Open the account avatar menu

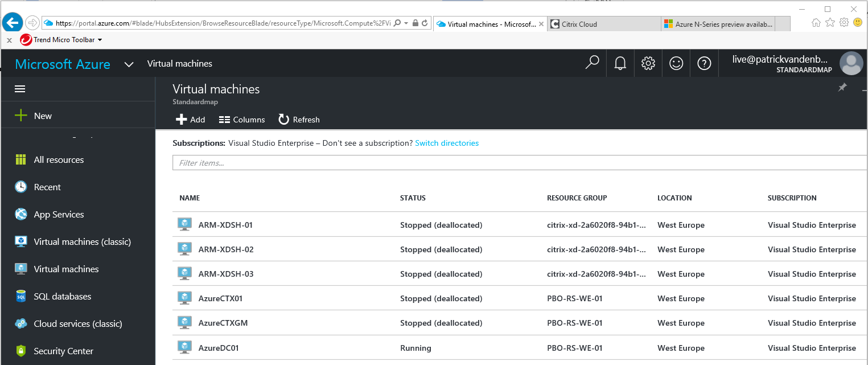click(851, 63)
